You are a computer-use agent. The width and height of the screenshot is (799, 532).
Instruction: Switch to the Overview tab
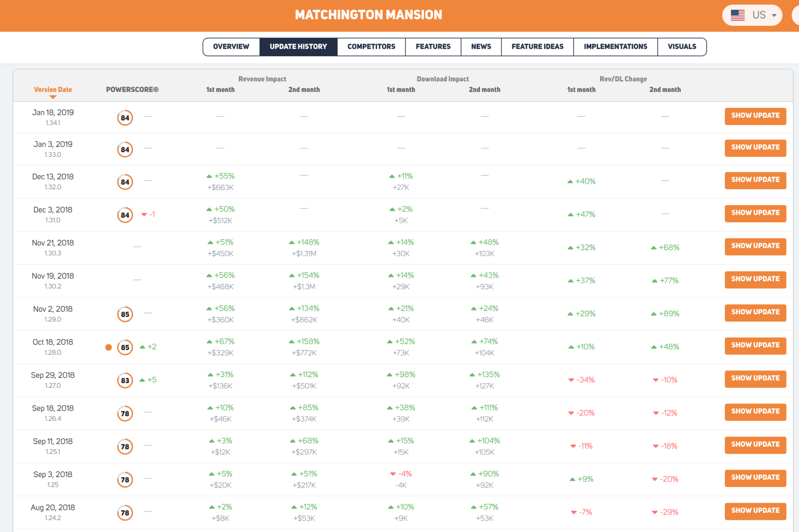coord(231,46)
